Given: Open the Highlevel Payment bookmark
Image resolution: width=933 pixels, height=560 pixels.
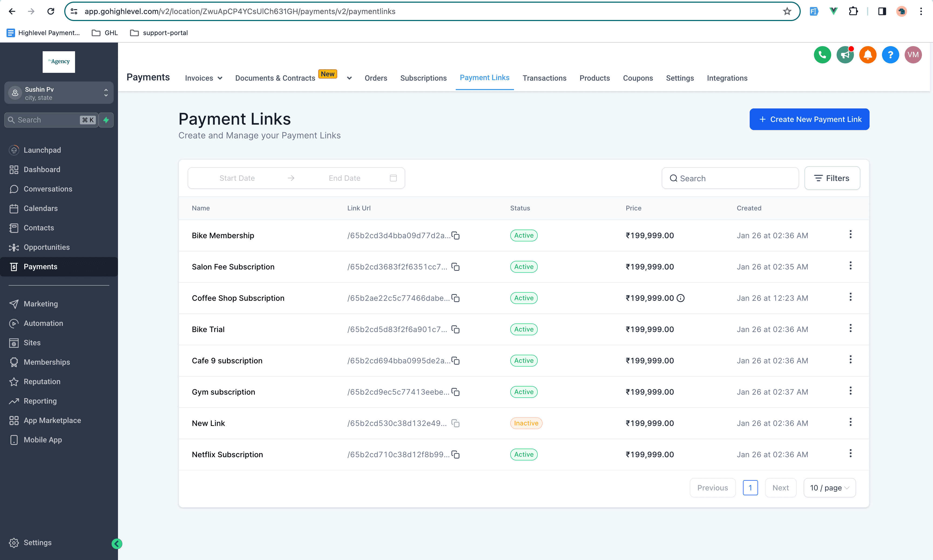Looking at the screenshot, I should (x=43, y=33).
